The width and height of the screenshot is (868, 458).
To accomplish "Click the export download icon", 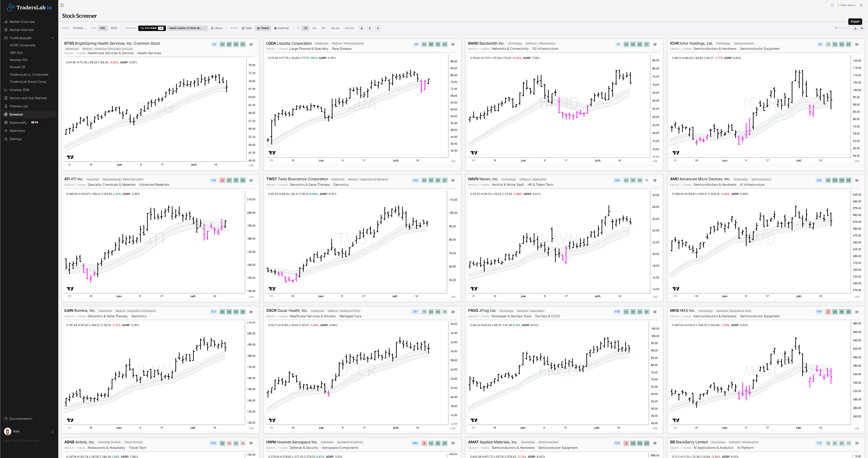I will (855, 28).
